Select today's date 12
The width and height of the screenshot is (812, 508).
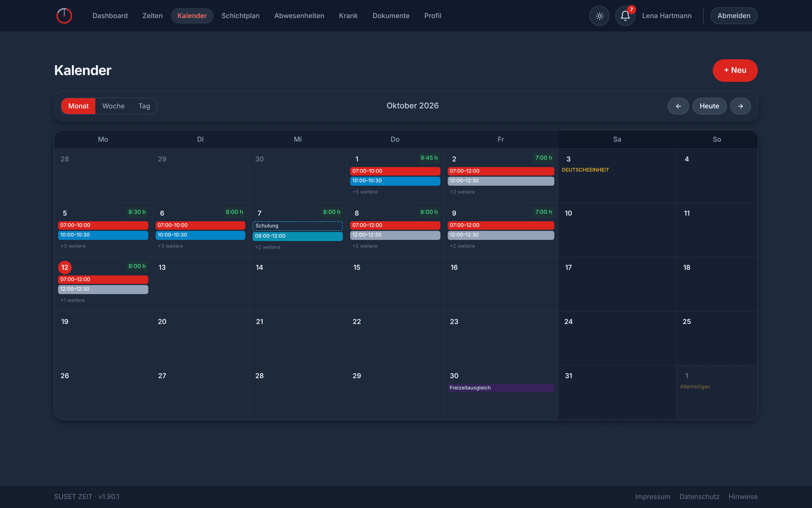click(65, 268)
